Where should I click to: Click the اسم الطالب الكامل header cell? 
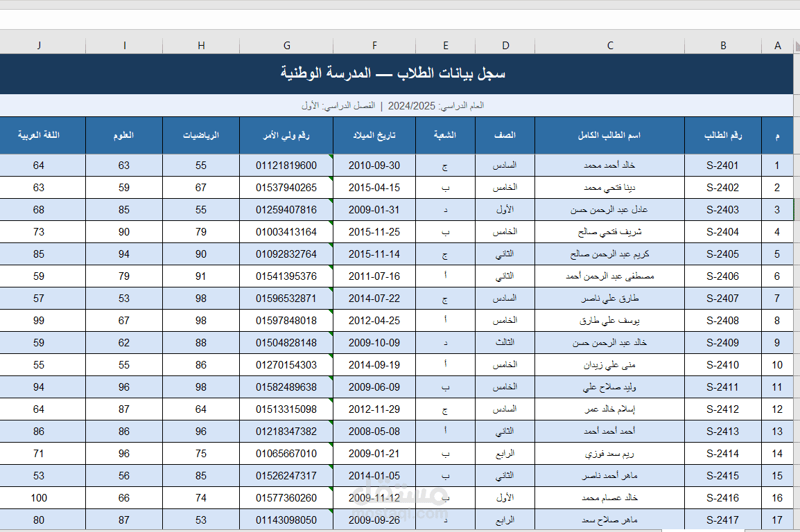[x=609, y=136]
